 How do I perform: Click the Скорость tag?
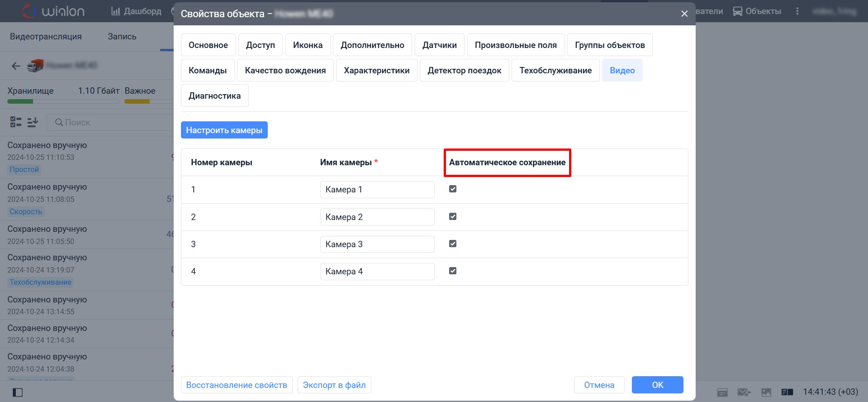click(26, 211)
